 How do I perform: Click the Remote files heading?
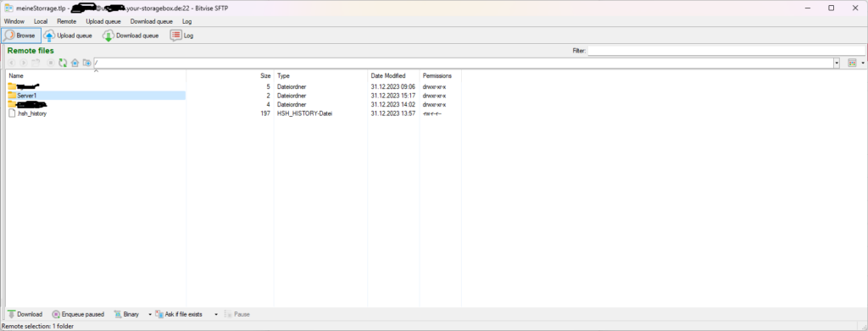pyautogui.click(x=31, y=50)
